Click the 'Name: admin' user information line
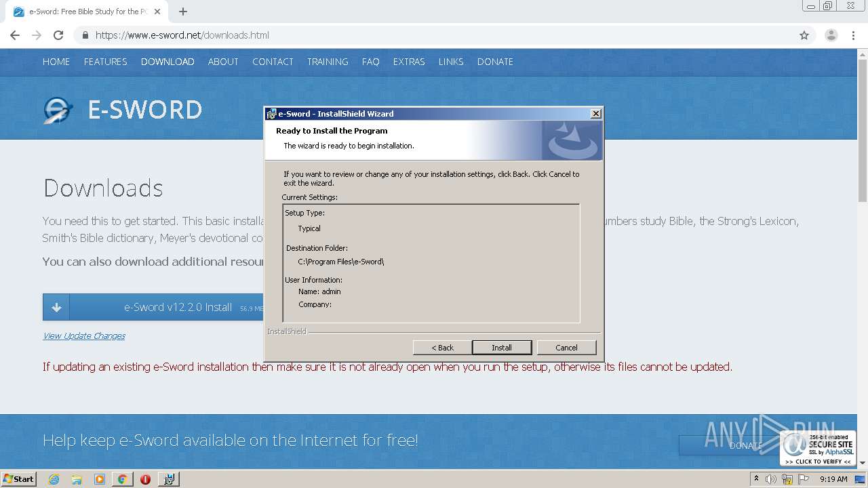Screen dimensions: 868x488 [319, 291]
